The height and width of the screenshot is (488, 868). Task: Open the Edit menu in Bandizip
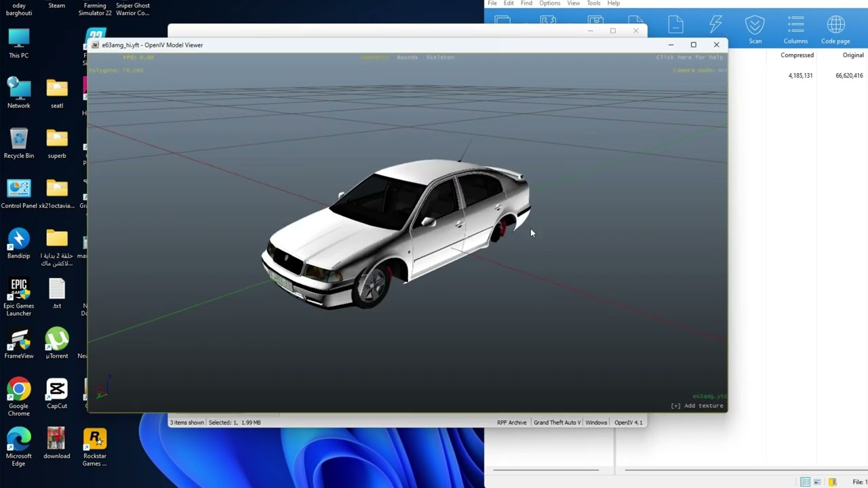[509, 3]
